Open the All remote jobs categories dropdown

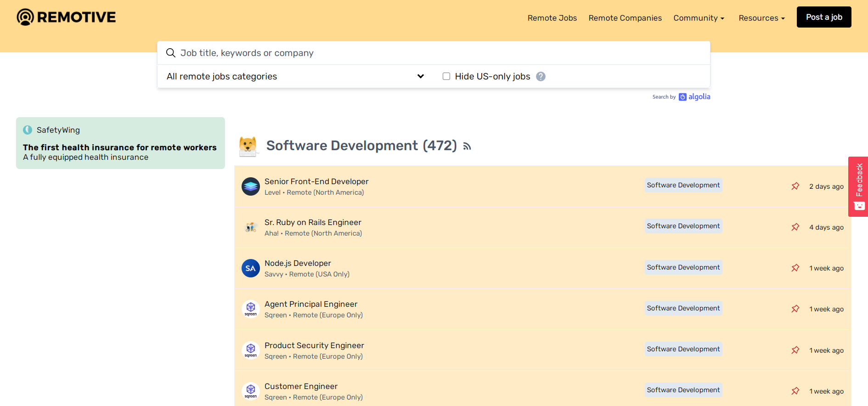click(295, 76)
